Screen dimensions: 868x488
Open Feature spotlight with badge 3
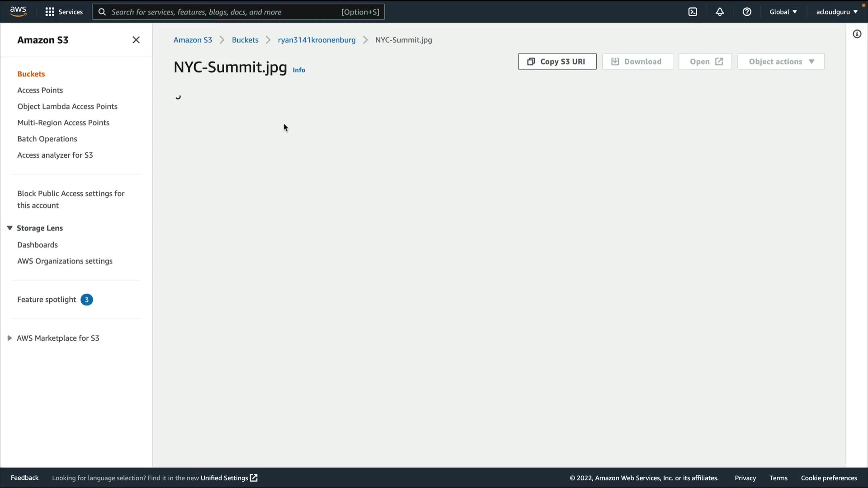pyautogui.click(x=47, y=300)
